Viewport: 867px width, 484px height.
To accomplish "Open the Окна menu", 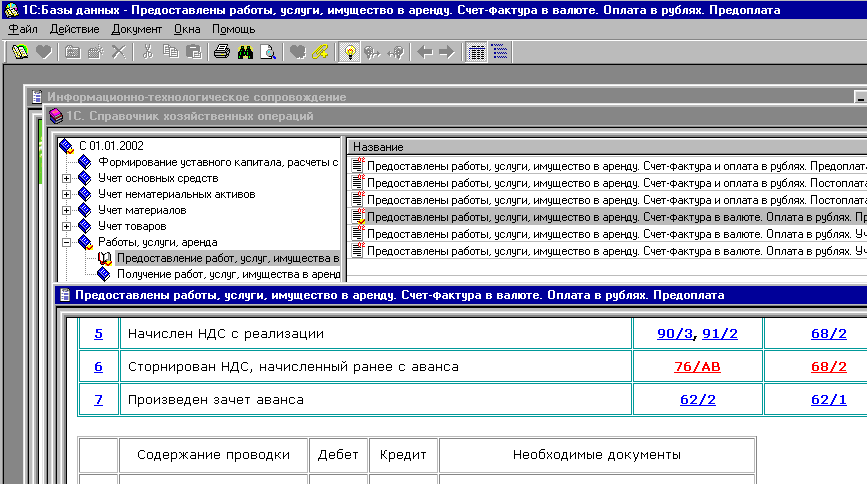I will tap(187, 29).
